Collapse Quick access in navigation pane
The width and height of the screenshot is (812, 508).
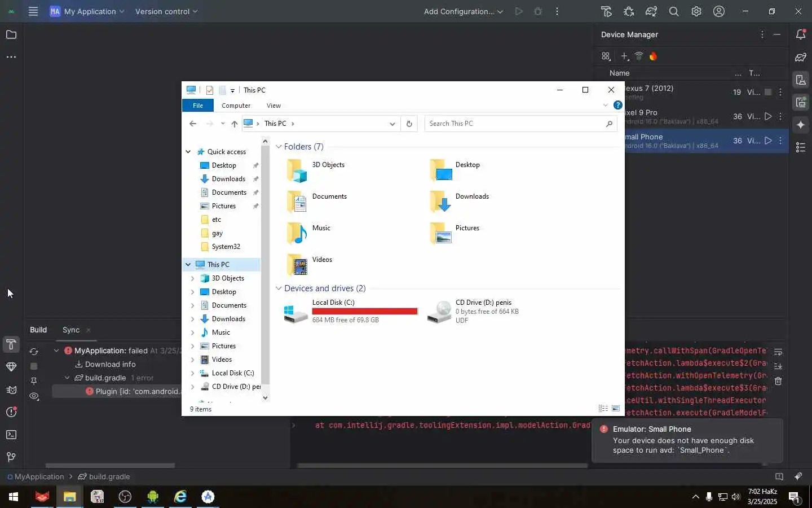pyautogui.click(x=188, y=152)
